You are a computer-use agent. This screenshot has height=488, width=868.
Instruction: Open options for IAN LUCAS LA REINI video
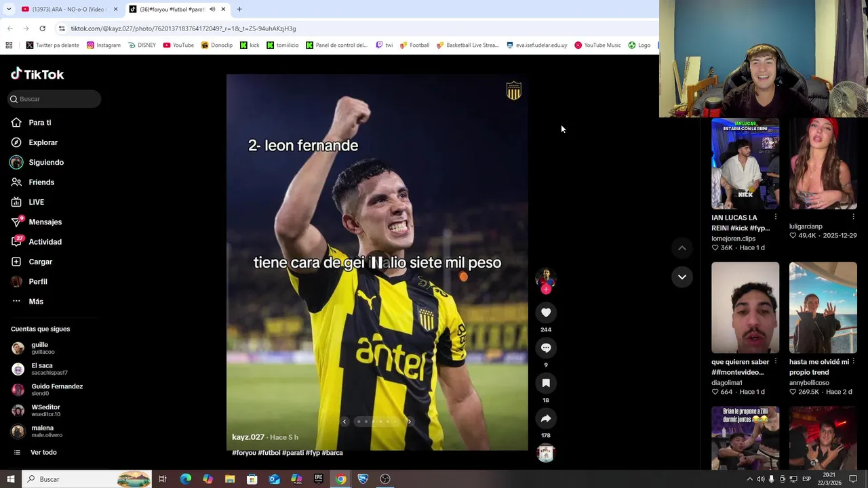776,218
